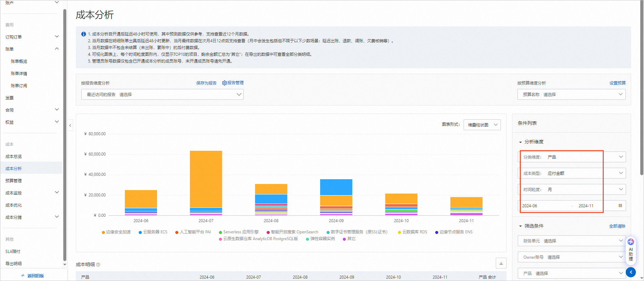Toggle 弹性容器实例 legend item
Screen dimensions: 644x281
click(x=320, y=239)
